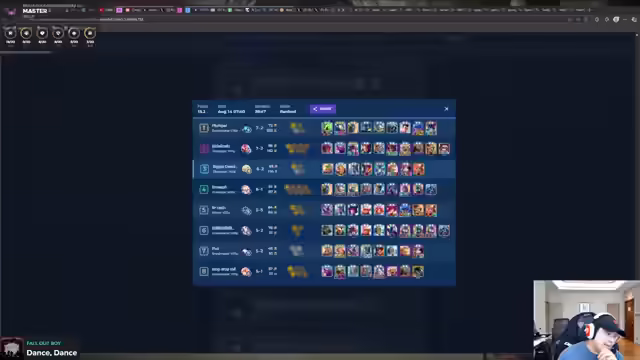Click the purple Share button in match header
The height and width of the screenshot is (360, 640).
point(323,109)
